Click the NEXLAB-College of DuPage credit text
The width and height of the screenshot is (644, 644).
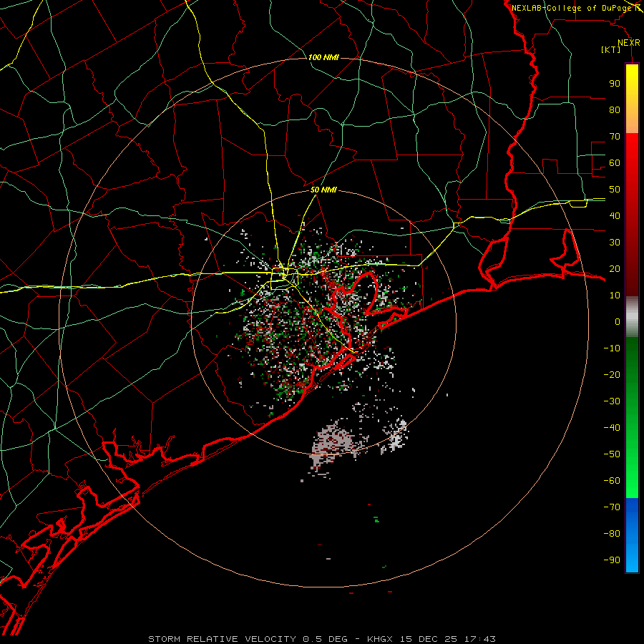[571, 8]
